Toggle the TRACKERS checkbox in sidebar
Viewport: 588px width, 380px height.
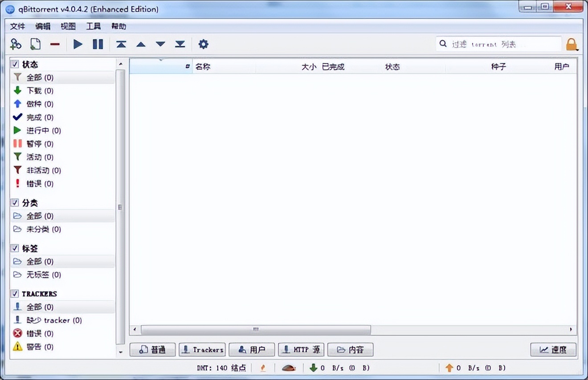[15, 294]
